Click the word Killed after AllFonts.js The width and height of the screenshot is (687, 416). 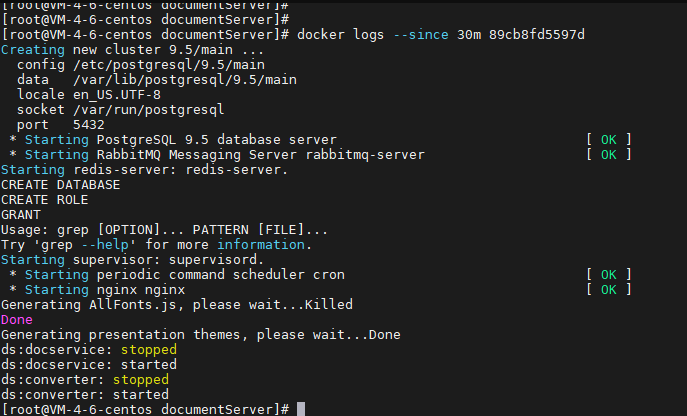[329, 305]
